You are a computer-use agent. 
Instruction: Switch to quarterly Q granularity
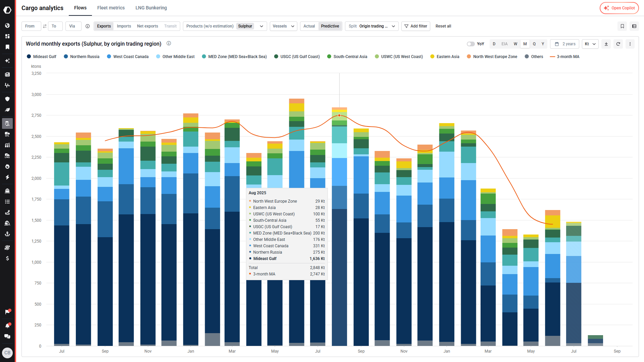534,44
